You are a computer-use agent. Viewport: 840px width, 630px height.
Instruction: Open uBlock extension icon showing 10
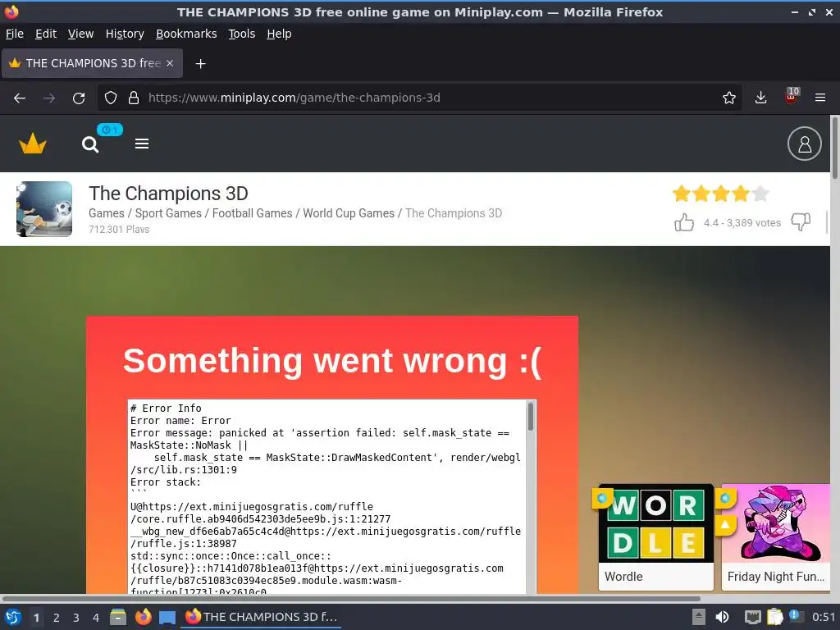coord(792,96)
